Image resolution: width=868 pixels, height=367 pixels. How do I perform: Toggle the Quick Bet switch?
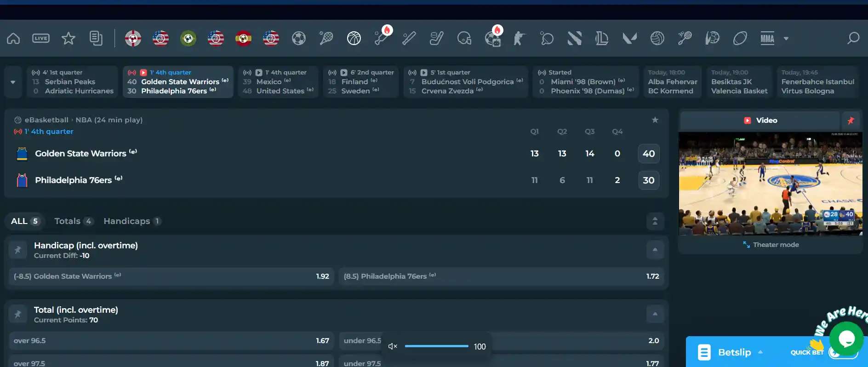(x=843, y=353)
